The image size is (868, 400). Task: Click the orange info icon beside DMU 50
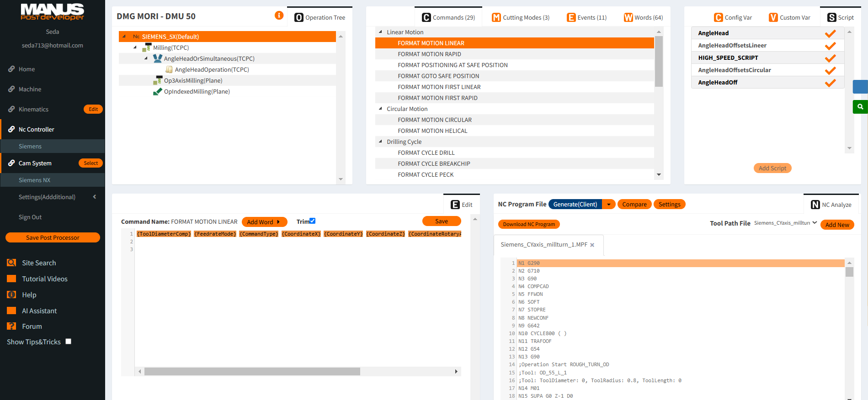279,16
